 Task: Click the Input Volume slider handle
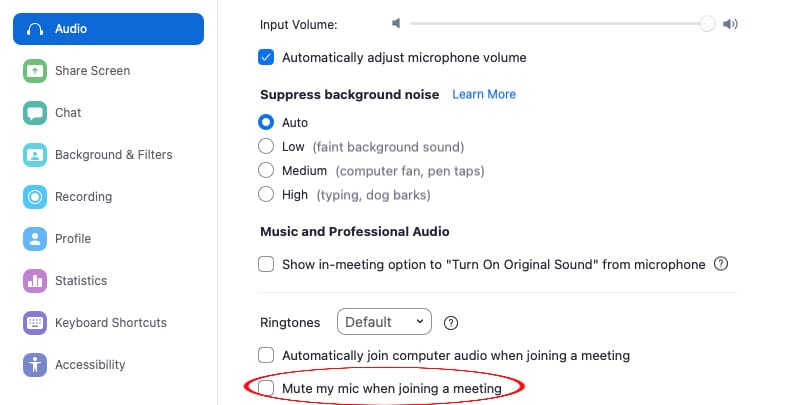click(x=707, y=23)
